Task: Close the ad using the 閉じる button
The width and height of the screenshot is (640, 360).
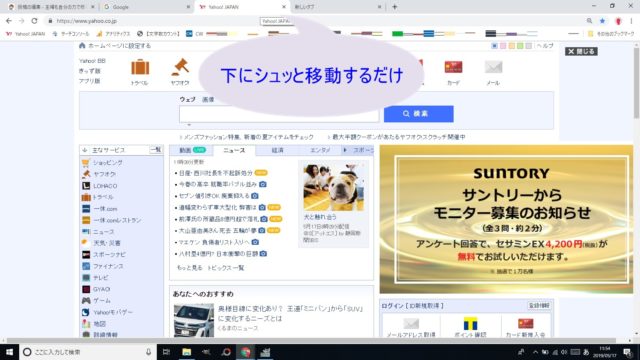Action: (x=581, y=51)
